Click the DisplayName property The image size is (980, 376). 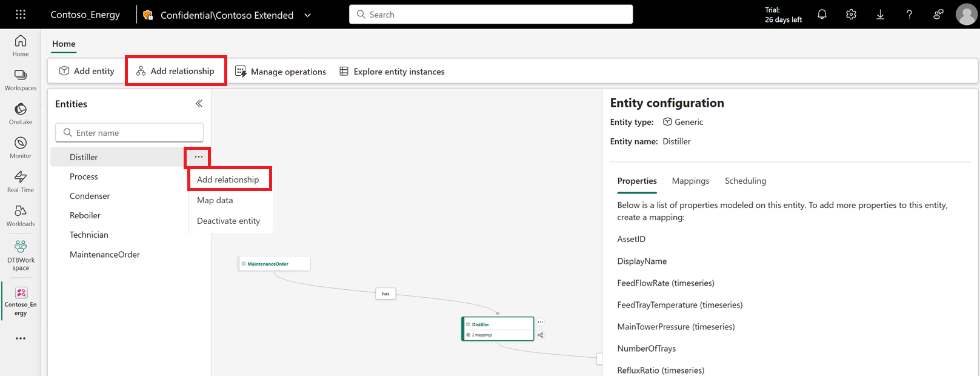click(642, 261)
